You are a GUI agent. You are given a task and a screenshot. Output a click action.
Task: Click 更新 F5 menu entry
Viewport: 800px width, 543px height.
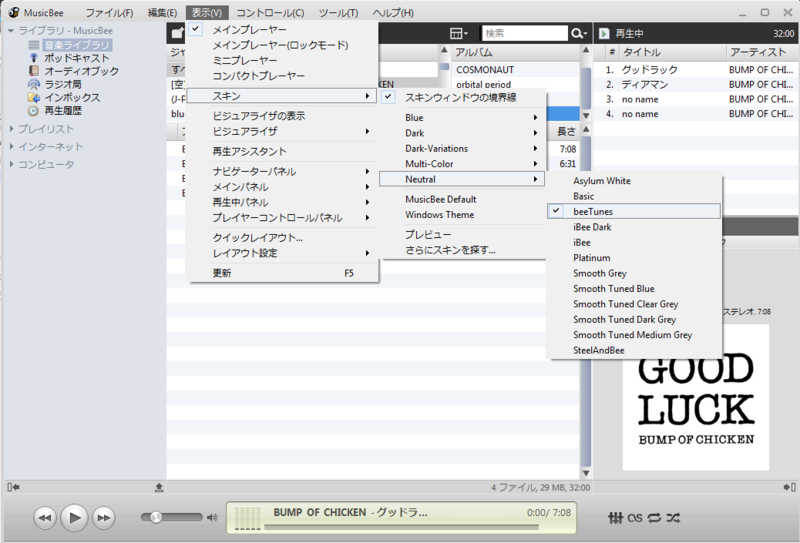(282, 273)
